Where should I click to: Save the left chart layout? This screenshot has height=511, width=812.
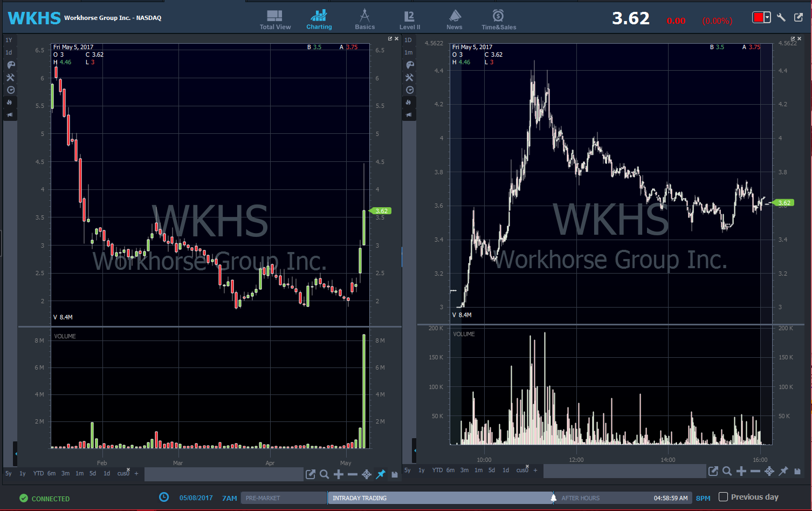click(395, 474)
